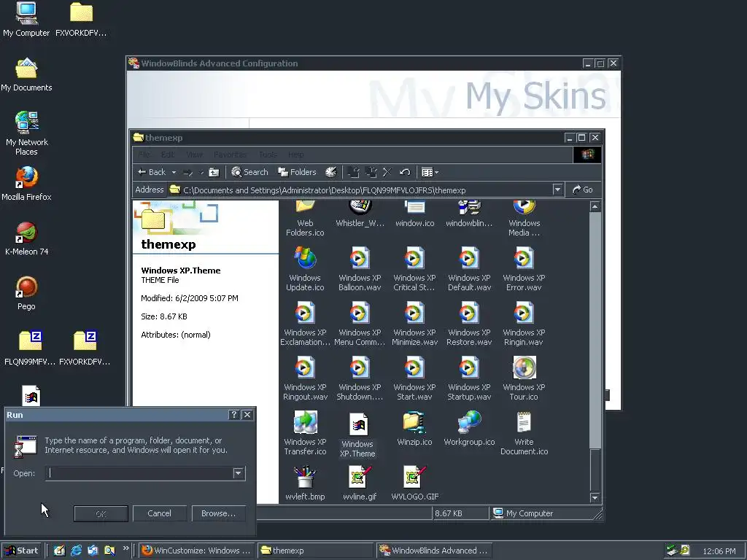Image resolution: width=747 pixels, height=560 pixels.
Task: Select Windows XP Tour.ico file
Action: (x=524, y=378)
